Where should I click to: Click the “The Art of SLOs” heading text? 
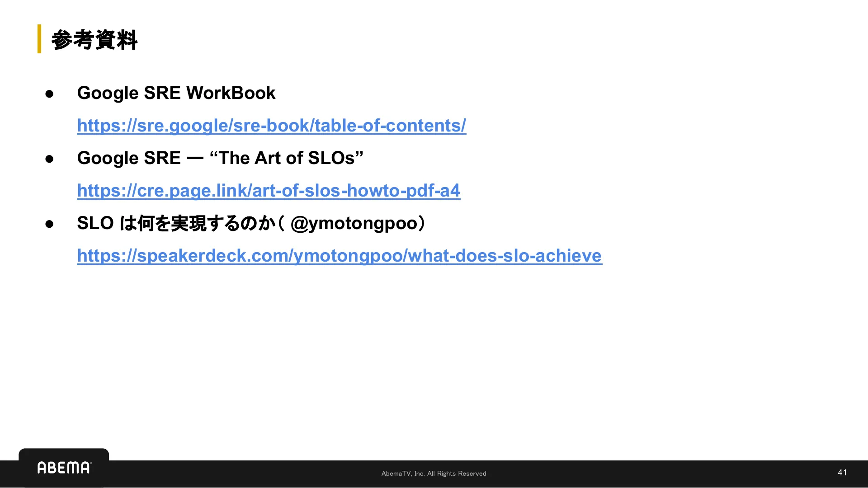(x=287, y=158)
